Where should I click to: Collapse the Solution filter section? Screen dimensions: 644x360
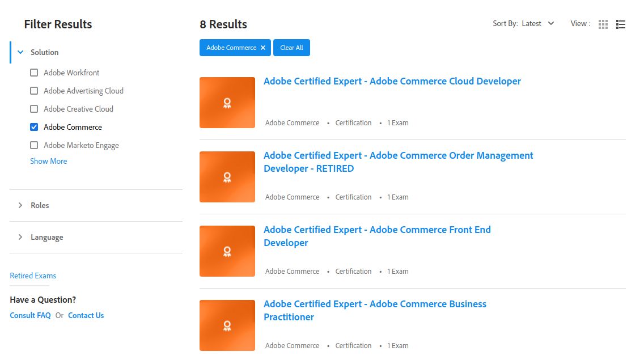[21, 52]
